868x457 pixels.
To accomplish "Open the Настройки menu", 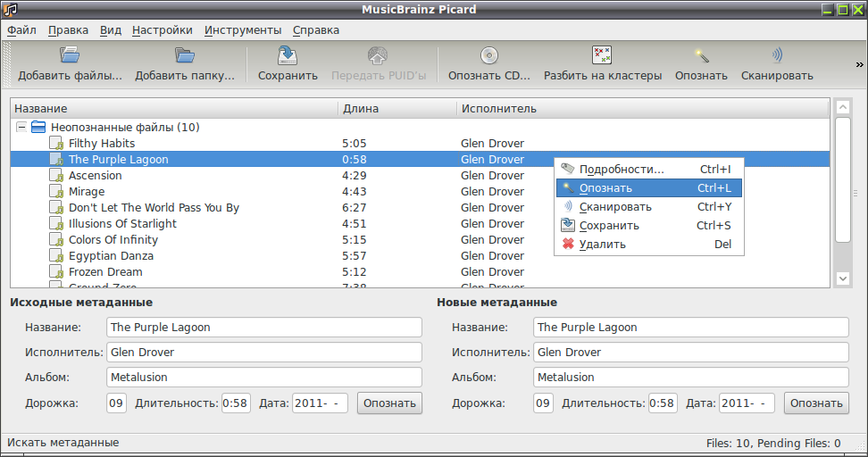I will tap(163, 30).
